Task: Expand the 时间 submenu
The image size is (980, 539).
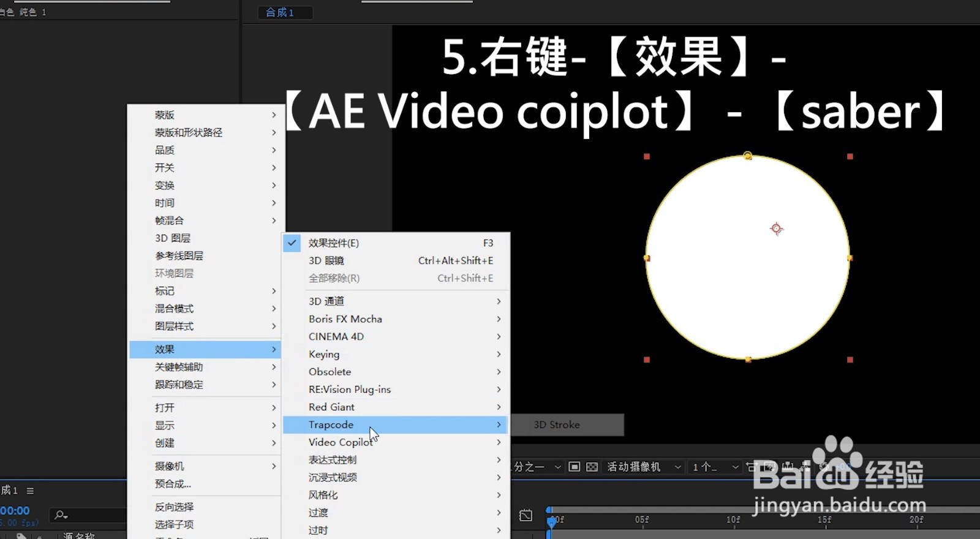Action: point(205,203)
